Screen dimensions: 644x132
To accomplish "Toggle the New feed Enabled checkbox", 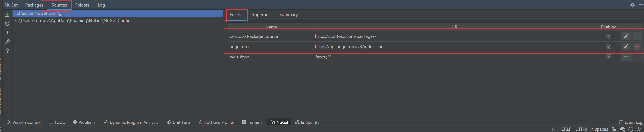I will (609, 57).
